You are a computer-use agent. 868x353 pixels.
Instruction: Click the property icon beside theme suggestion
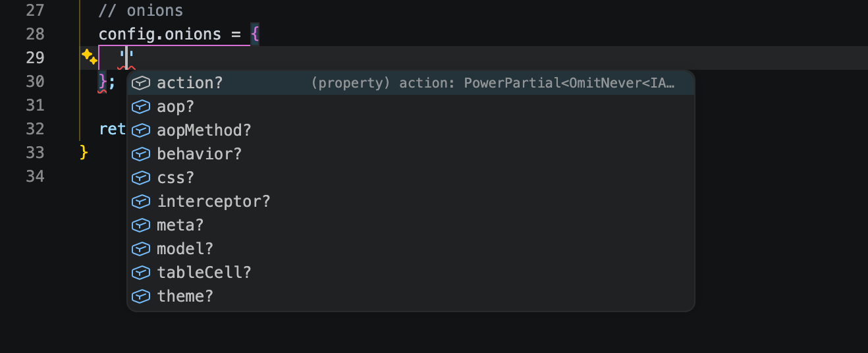pyautogui.click(x=140, y=296)
